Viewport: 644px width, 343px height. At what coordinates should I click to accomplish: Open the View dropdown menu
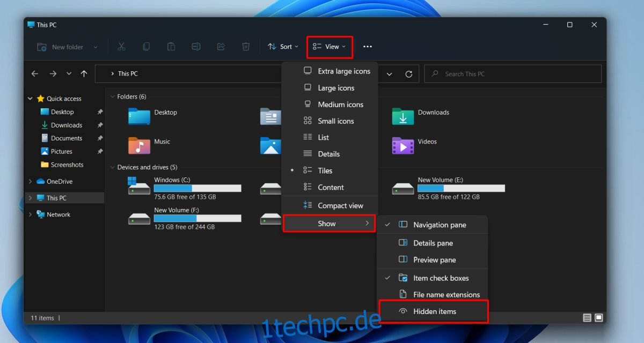tap(330, 47)
